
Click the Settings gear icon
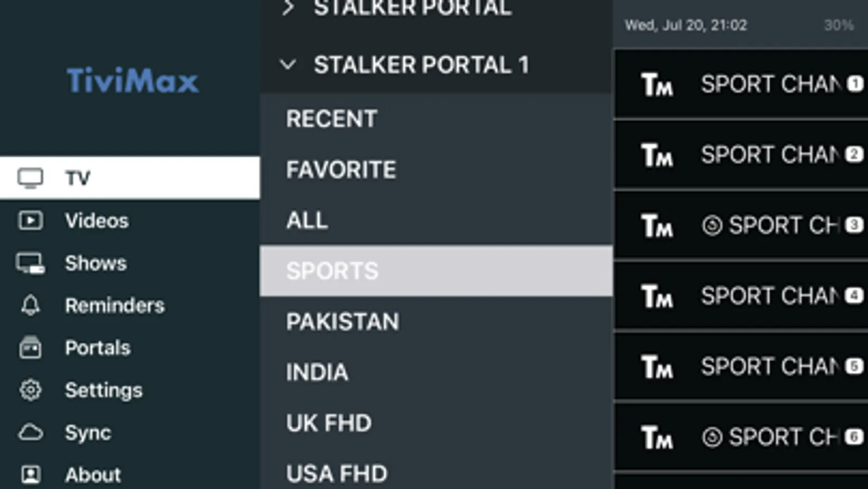(x=30, y=390)
